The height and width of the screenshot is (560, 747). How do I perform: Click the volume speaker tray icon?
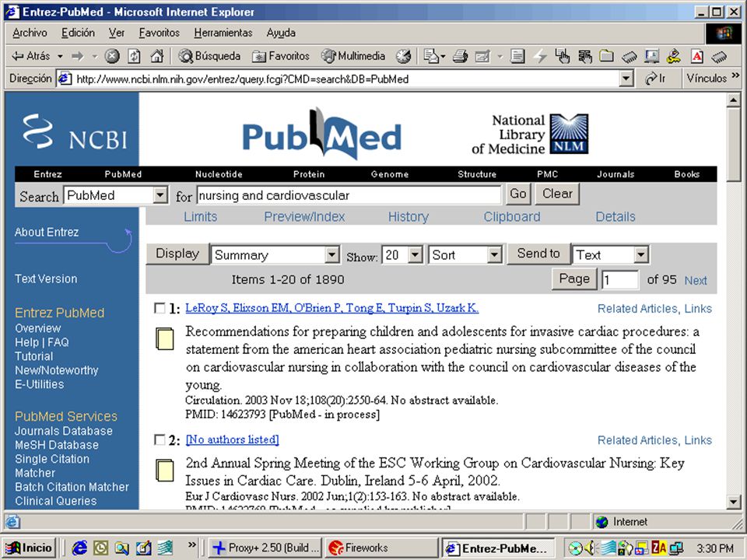click(590, 548)
